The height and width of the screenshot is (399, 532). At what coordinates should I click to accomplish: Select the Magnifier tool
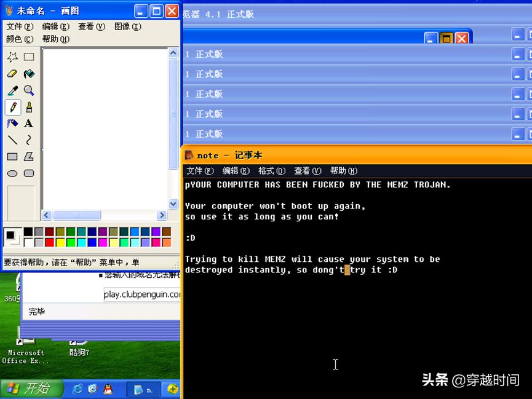coord(29,91)
